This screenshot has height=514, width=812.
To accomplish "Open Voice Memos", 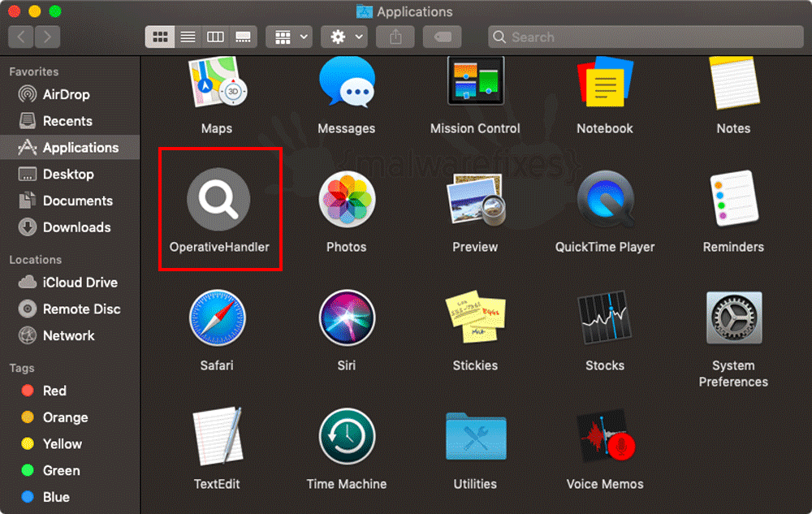I will 606,436.
